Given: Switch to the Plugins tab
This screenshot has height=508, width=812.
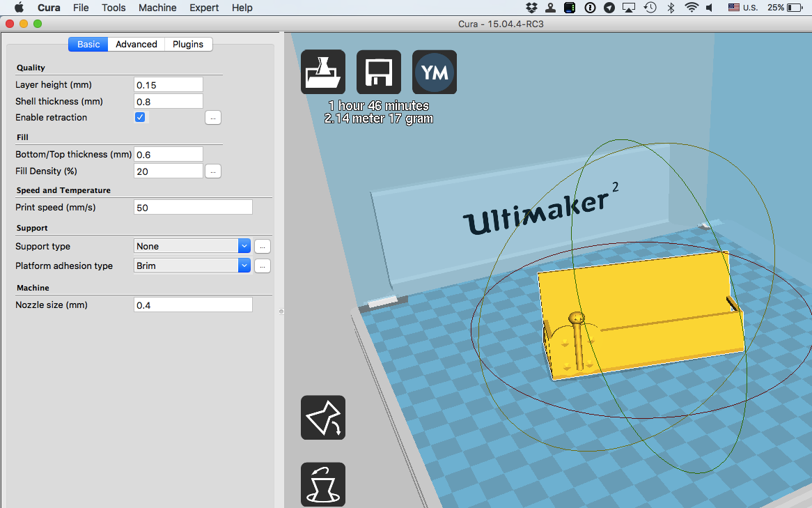Looking at the screenshot, I should pyautogui.click(x=188, y=44).
